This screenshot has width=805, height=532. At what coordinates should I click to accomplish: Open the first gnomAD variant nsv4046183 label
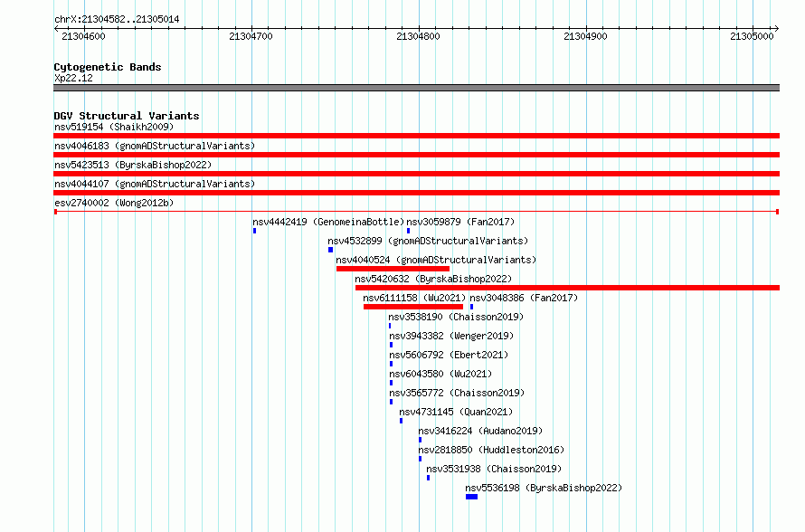click(x=155, y=146)
